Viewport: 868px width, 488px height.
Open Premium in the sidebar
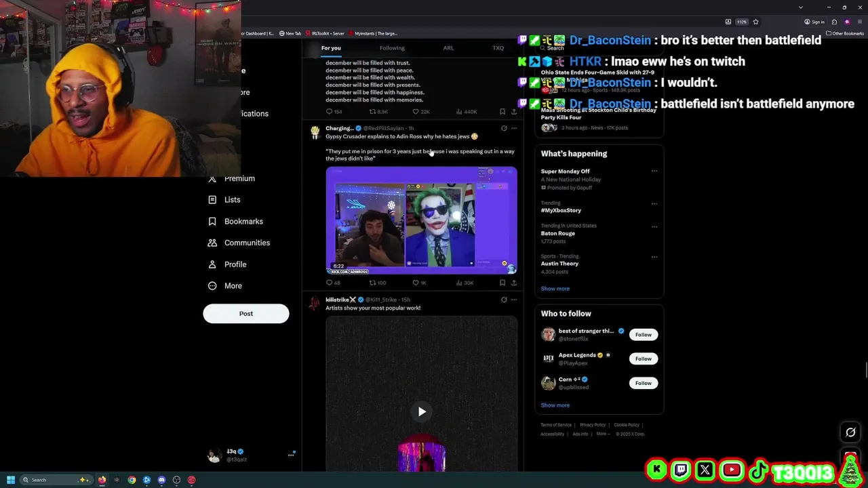231,178
